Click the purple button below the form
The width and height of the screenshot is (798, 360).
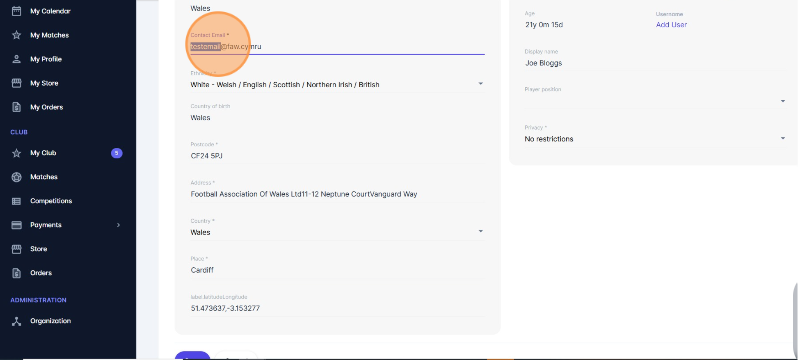click(x=192, y=355)
